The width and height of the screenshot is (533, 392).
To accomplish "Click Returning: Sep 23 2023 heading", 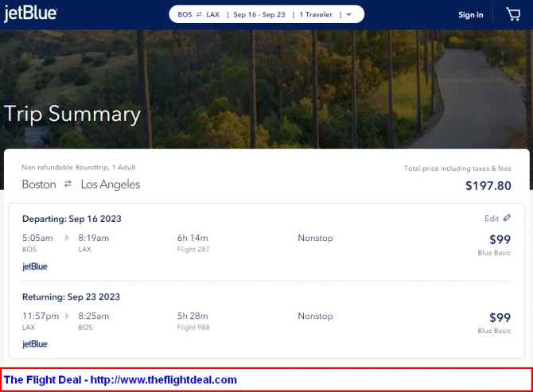I will [71, 297].
